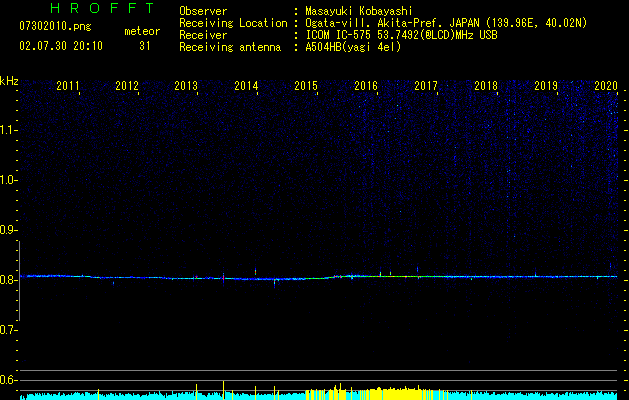Click the 0.7 kHz axis label
Image resolution: width=629 pixels, height=400 pixels.
(8, 330)
